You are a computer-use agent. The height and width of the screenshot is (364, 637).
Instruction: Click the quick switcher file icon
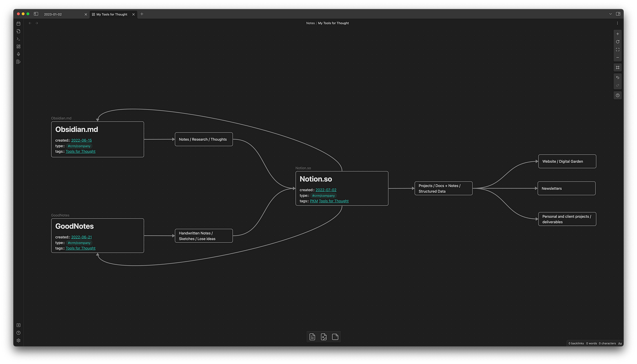(18, 31)
